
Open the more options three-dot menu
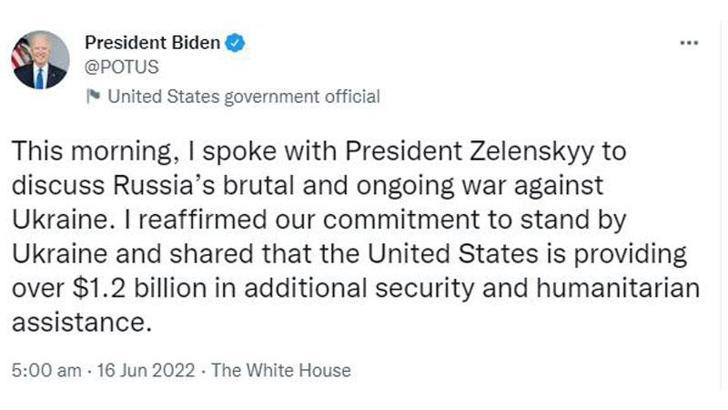click(x=689, y=44)
